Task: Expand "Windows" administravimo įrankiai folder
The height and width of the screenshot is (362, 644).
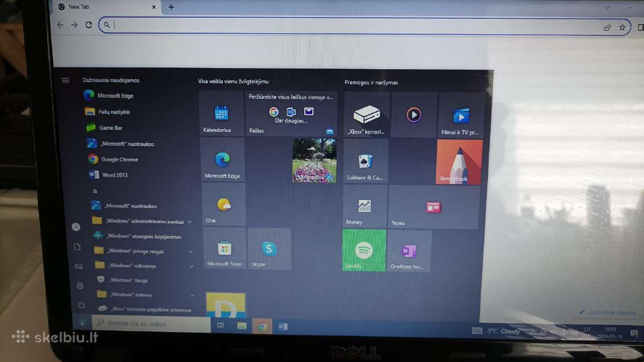Action: 142,221
